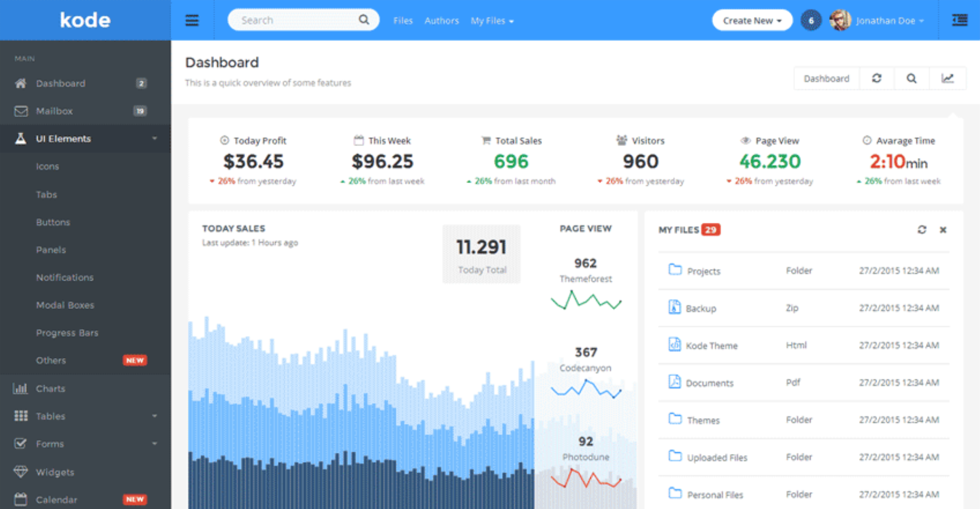Toggle the hamburger sidebar menu
Viewport: 980px width, 509px height.
tap(192, 21)
